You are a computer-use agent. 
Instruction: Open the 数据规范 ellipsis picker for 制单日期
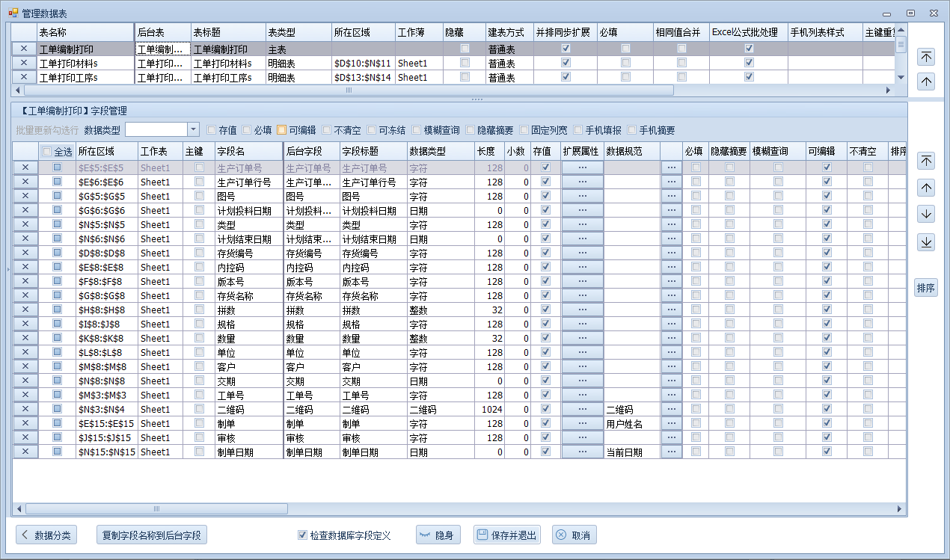[671, 452]
